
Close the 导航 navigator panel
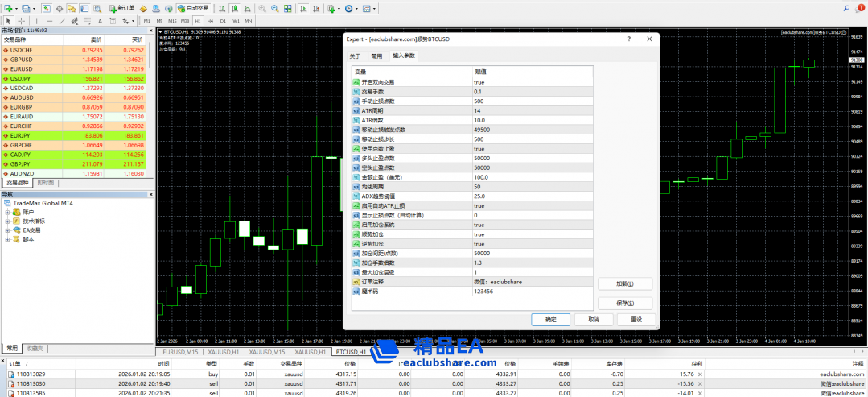coord(150,194)
